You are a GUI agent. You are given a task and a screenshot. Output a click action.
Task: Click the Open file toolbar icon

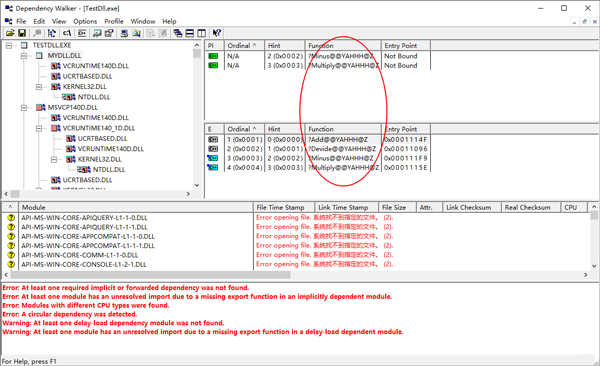pos(10,33)
